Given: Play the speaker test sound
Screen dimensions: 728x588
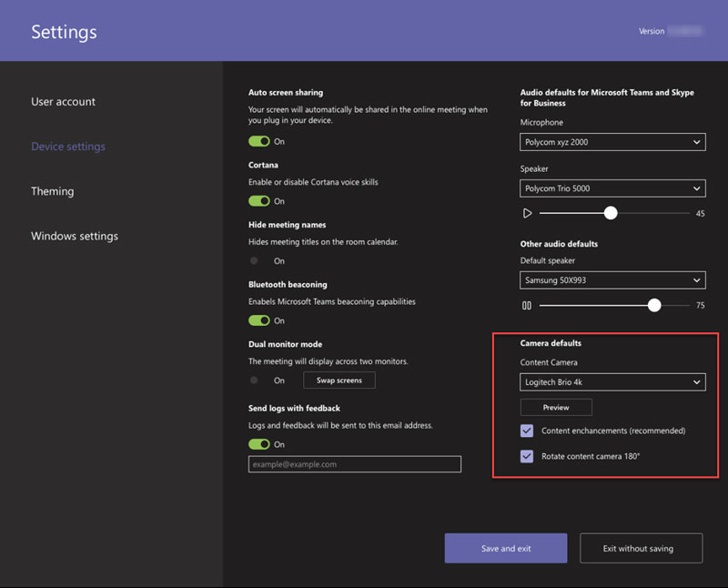Looking at the screenshot, I should pyautogui.click(x=527, y=213).
